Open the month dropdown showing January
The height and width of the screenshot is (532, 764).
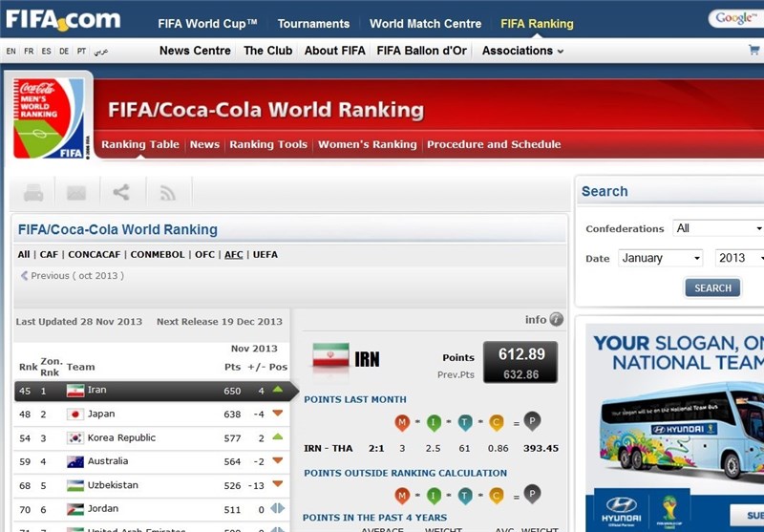click(659, 258)
